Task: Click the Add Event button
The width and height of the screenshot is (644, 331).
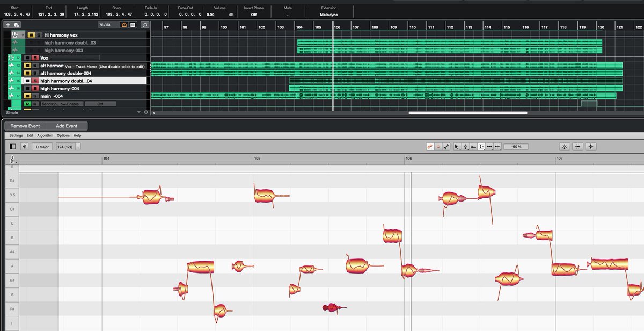Action: click(x=67, y=126)
